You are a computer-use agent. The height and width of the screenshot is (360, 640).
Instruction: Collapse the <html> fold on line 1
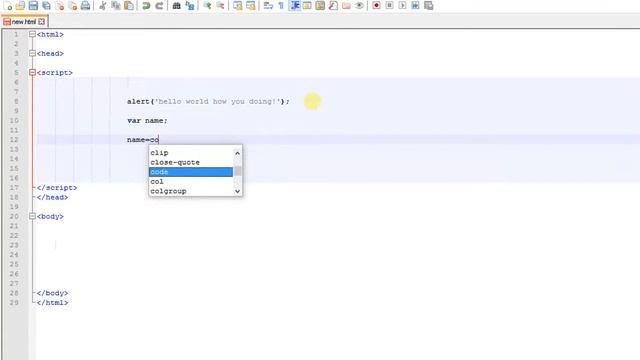pyautogui.click(x=32, y=34)
